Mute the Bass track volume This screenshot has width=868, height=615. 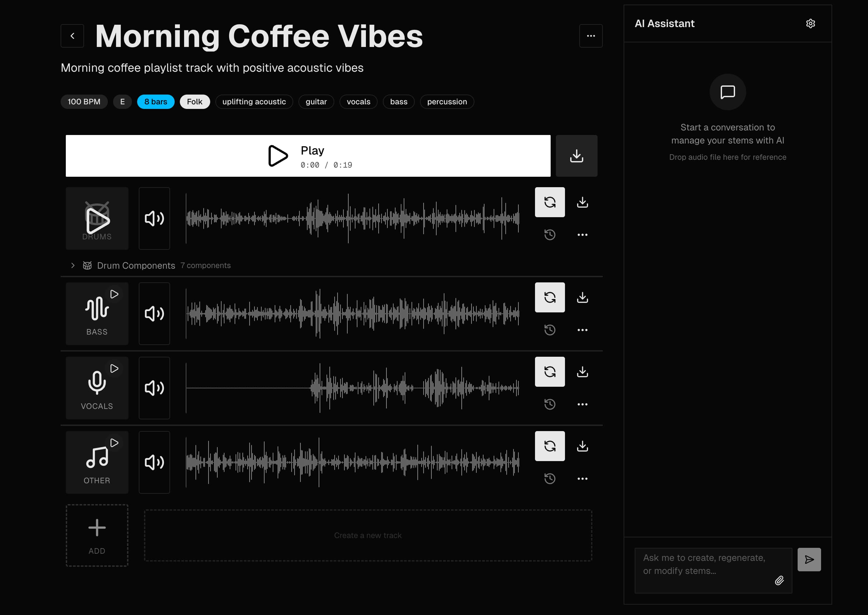pyautogui.click(x=154, y=314)
